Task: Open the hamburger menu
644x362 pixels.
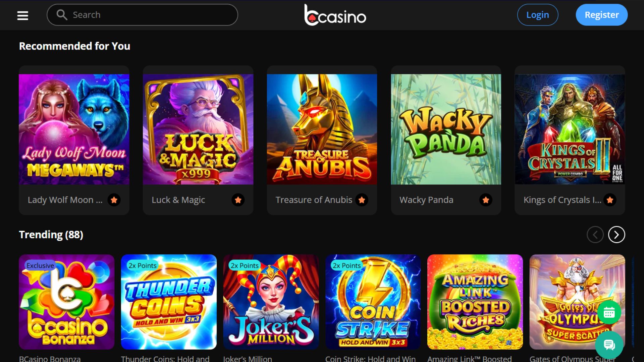Action: tap(22, 15)
